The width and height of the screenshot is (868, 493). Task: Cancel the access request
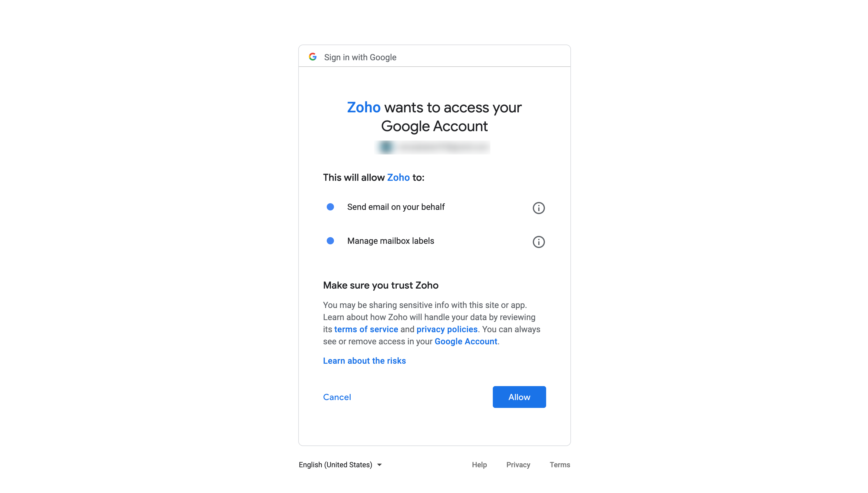point(337,397)
